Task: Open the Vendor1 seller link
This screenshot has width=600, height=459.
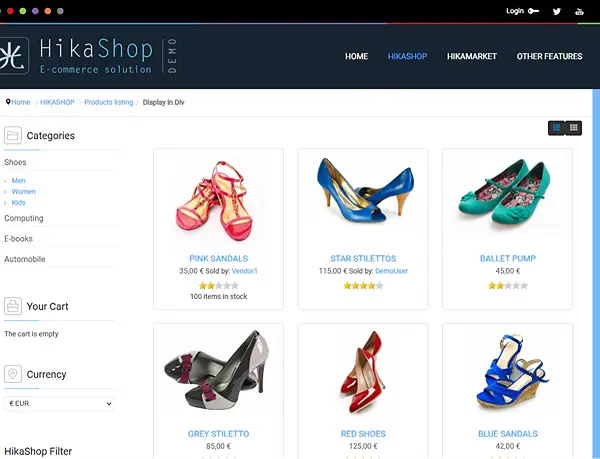Action: coord(245,271)
